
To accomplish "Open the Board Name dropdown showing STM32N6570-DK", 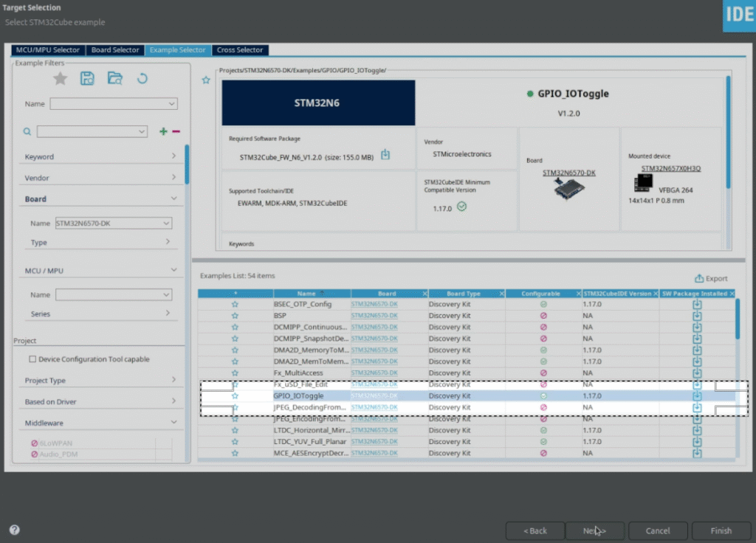I will (113, 223).
